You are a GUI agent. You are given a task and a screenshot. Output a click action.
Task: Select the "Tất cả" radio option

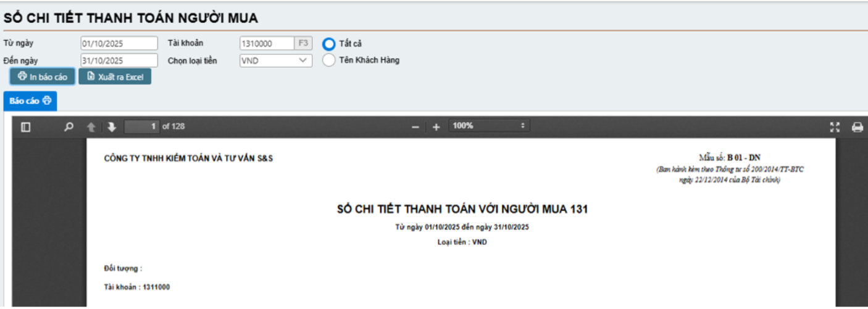(x=330, y=44)
